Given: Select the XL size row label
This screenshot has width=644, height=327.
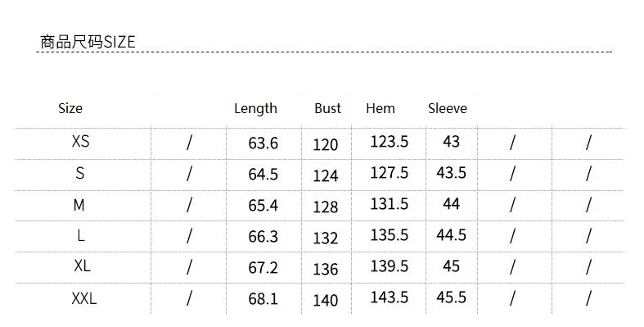Looking at the screenshot, I should (x=82, y=266).
